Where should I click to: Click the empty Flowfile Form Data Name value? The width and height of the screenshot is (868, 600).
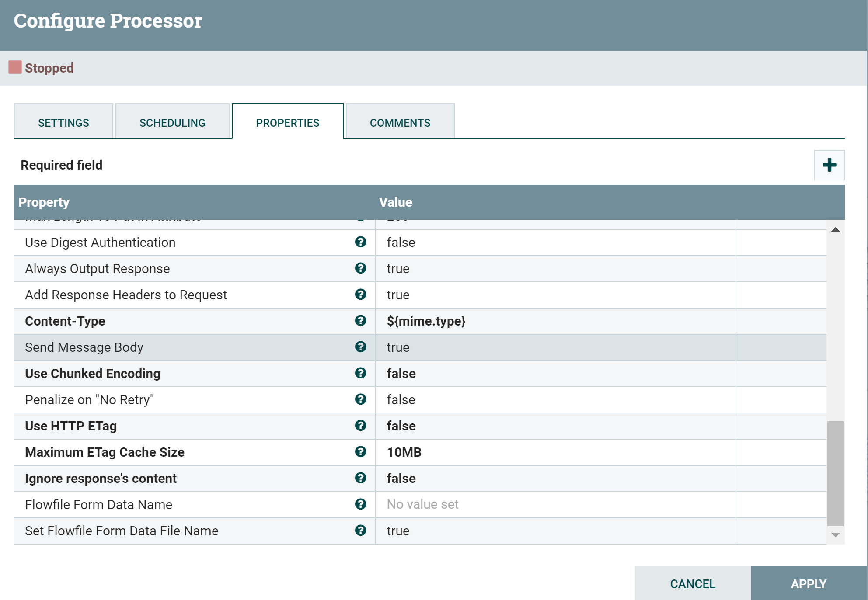coord(481,504)
